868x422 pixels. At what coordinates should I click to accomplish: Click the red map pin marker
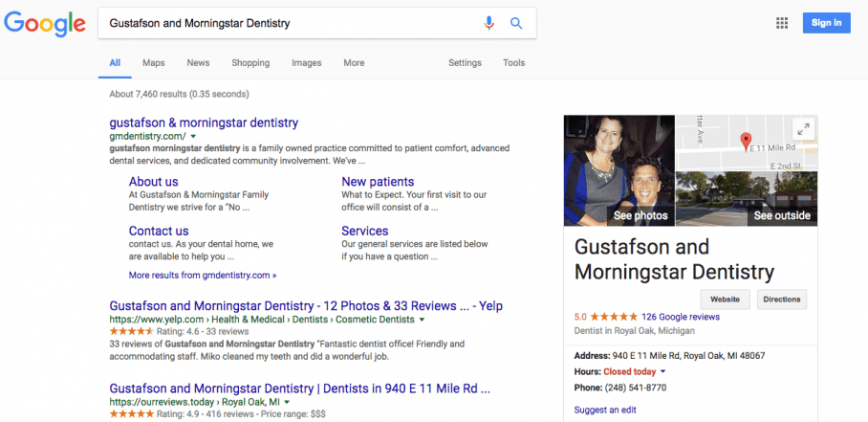[746, 142]
